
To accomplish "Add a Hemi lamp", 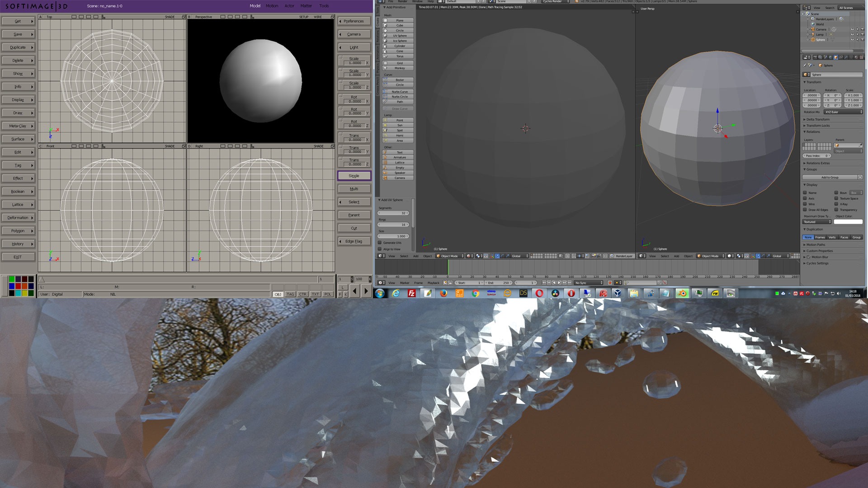I will 398,136.
